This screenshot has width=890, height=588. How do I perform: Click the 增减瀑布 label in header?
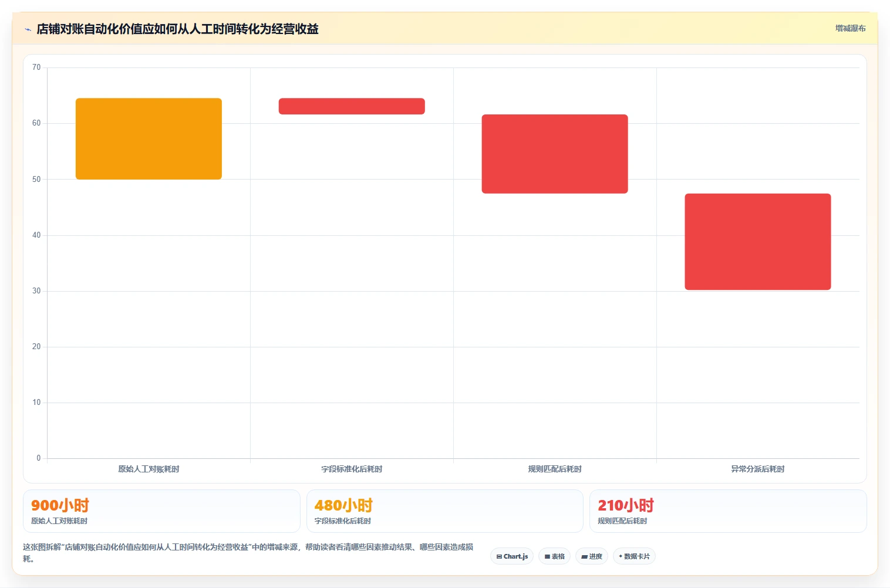point(850,28)
